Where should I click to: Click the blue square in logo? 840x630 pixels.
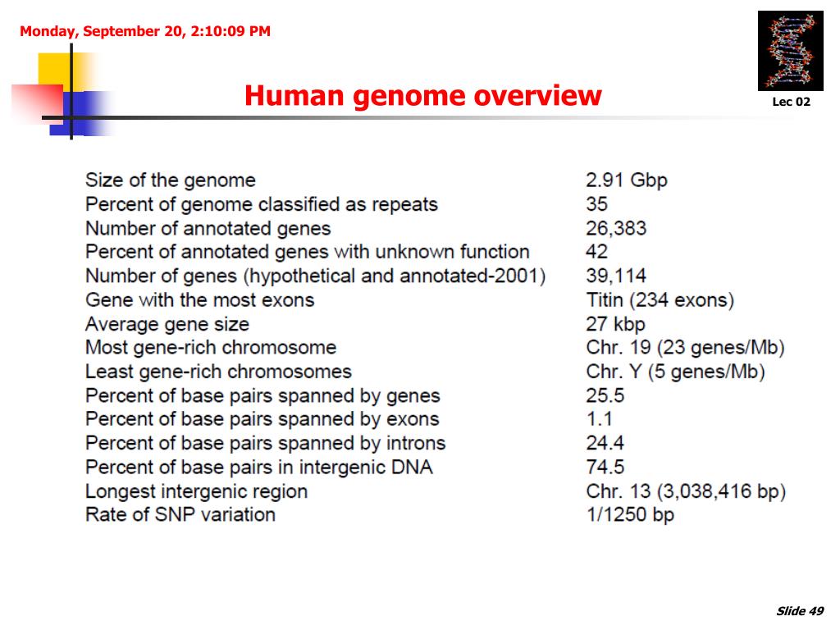coord(81,113)
